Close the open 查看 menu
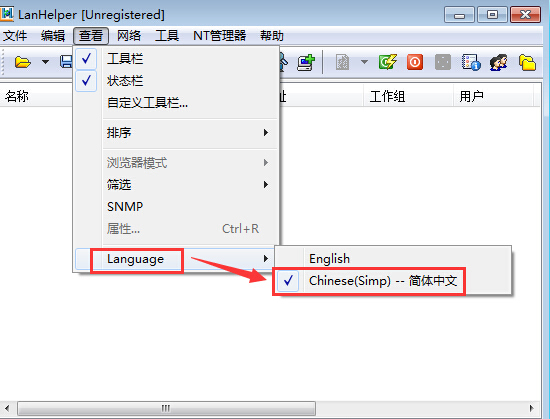This screenshot has width=550, height=419. click(91, 36)
